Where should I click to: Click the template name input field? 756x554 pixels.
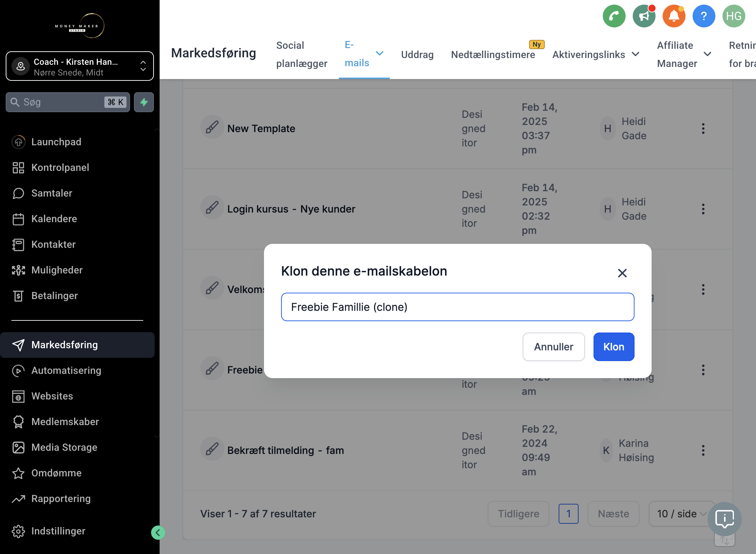tap(457, 307)
